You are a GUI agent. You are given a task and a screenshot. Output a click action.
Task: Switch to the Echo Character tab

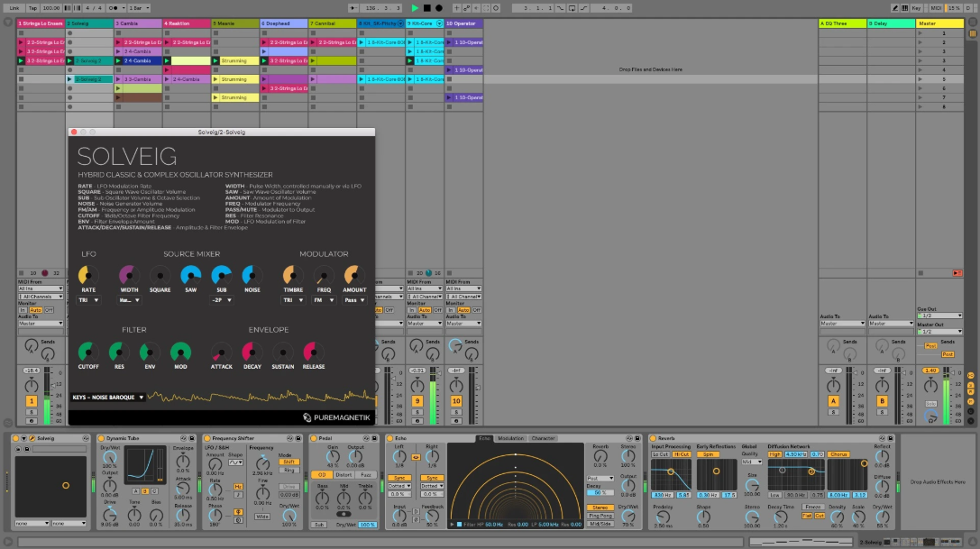point(543,438)
